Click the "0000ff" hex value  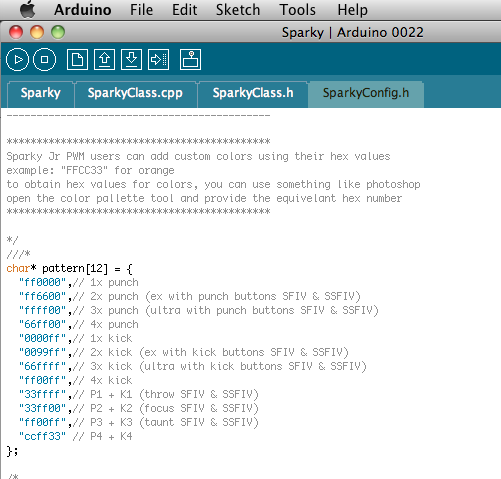pos(42,338)
